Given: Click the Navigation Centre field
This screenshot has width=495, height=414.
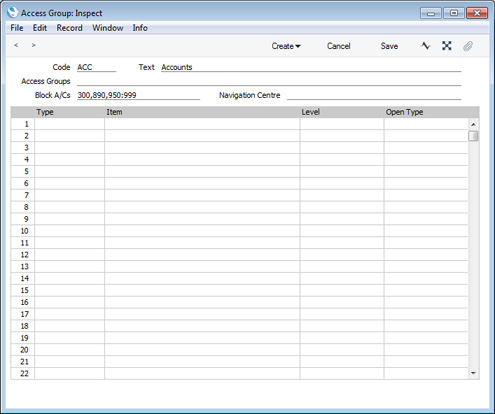Looking at the screenshot, I should pyautogui.click(x=374, y=95).
